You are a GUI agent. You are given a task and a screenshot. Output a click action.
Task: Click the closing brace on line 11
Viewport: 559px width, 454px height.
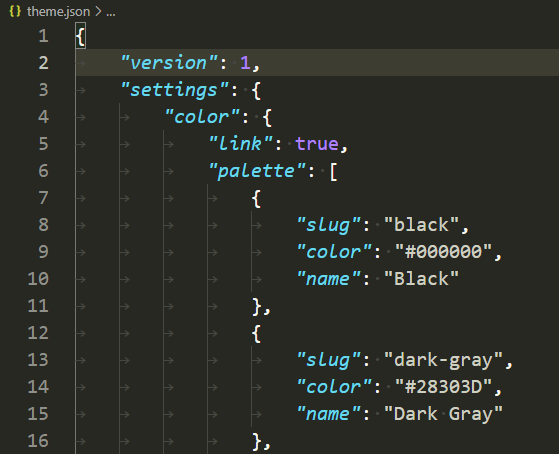point(257,306)
